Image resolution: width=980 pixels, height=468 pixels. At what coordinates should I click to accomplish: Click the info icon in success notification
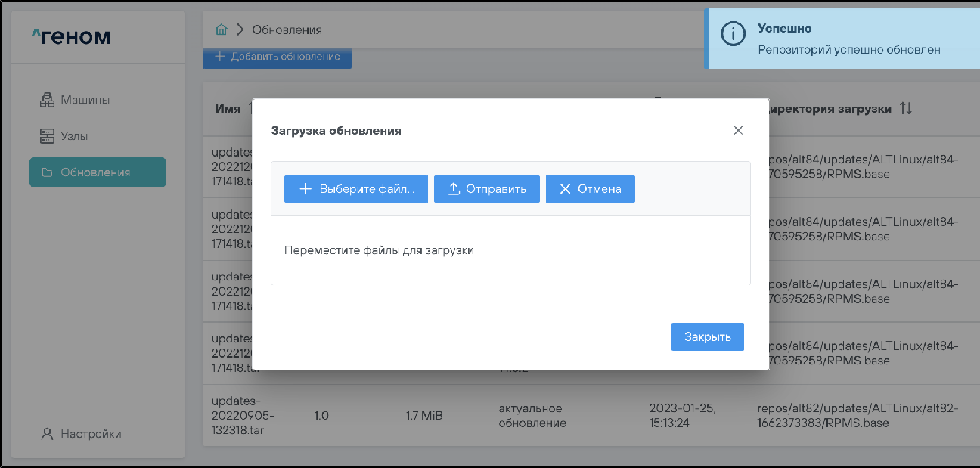coord(733,35)
